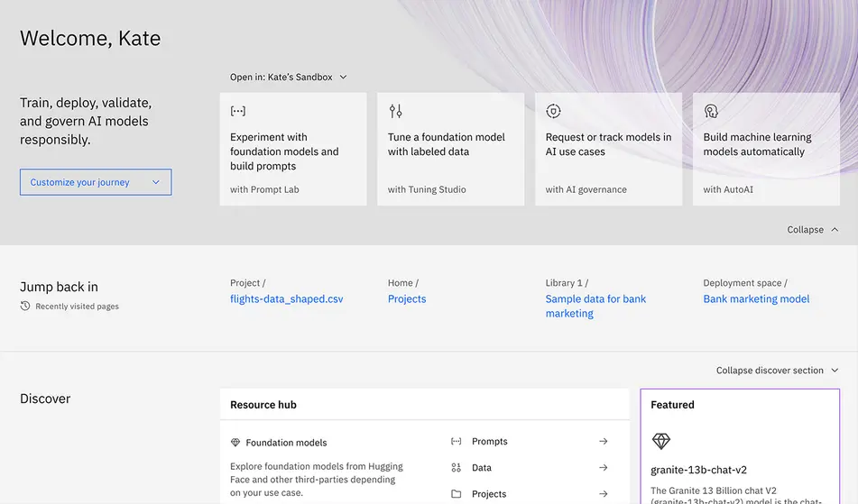Open the Bank marketing model link
858x504 pixels.
coord(756,299)
